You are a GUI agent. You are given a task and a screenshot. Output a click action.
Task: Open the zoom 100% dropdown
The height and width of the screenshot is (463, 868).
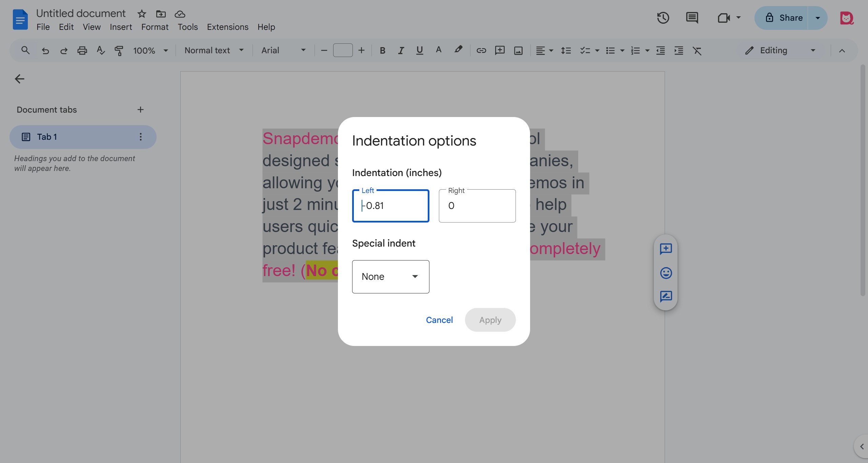[150, 51]
